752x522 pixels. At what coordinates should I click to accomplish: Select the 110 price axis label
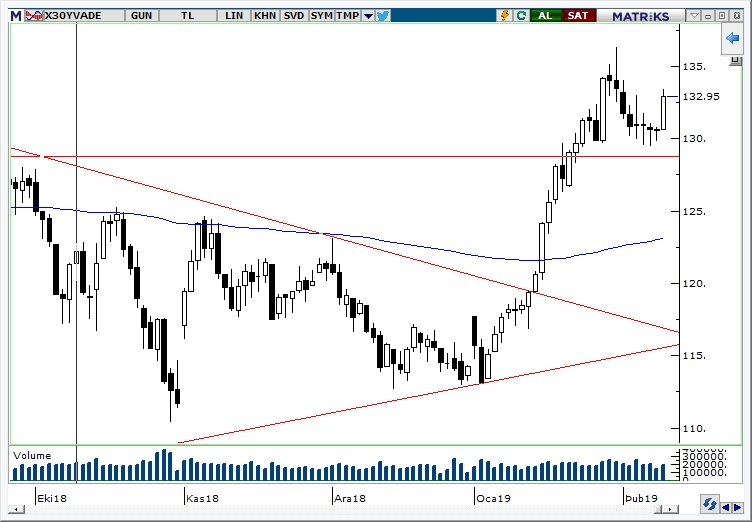pyautogui.click(x=694, y=428)
